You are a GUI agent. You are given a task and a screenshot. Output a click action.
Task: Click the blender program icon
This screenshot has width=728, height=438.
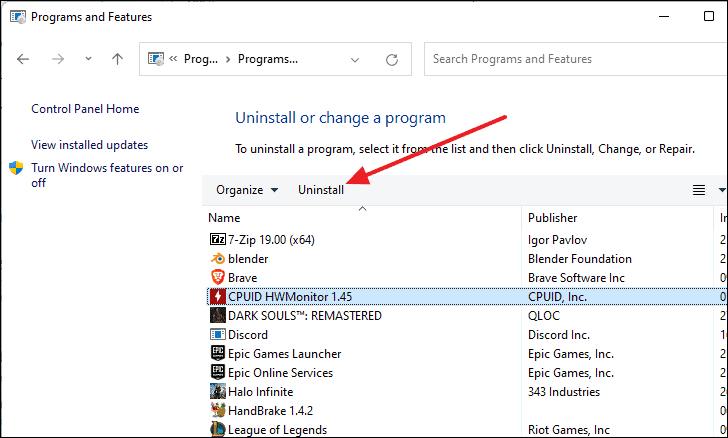218,259
